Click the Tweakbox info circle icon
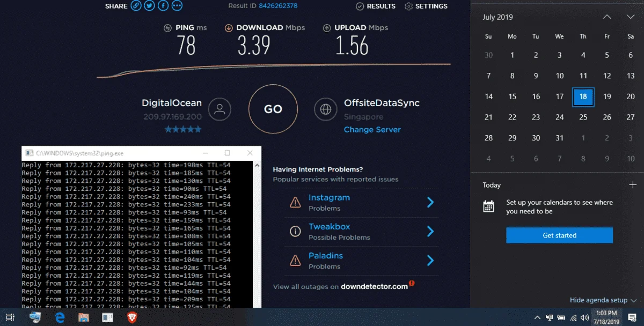Screen dimensions: 644x326 coord(295,231)
